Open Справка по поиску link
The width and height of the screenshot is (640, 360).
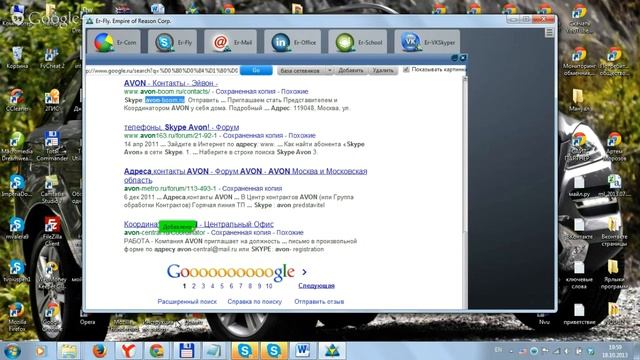pos(255,302)
